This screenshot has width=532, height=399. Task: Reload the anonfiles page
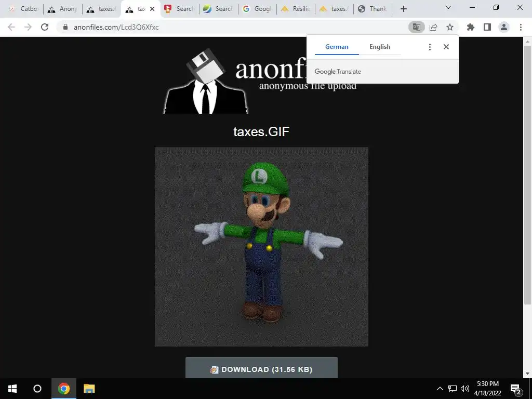[45, 27]
